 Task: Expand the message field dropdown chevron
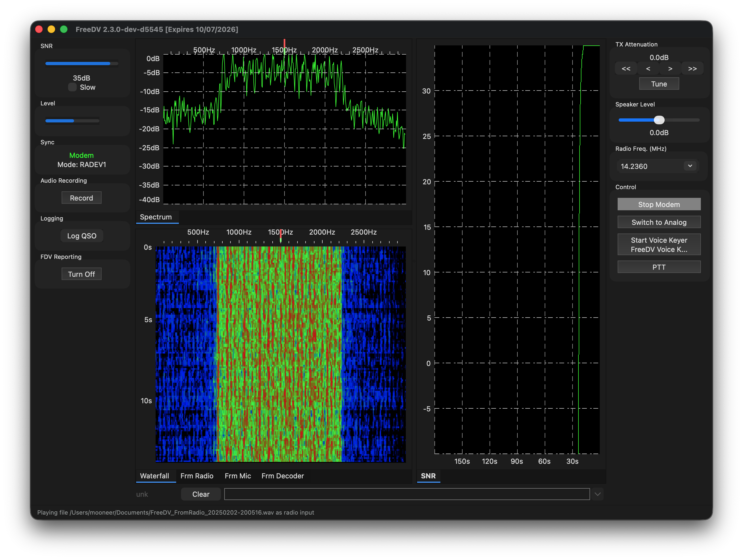(598, 494)
